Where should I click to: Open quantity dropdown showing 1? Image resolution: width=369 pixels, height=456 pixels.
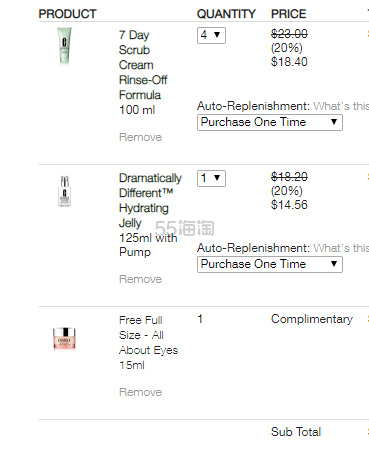pos(211,178)
